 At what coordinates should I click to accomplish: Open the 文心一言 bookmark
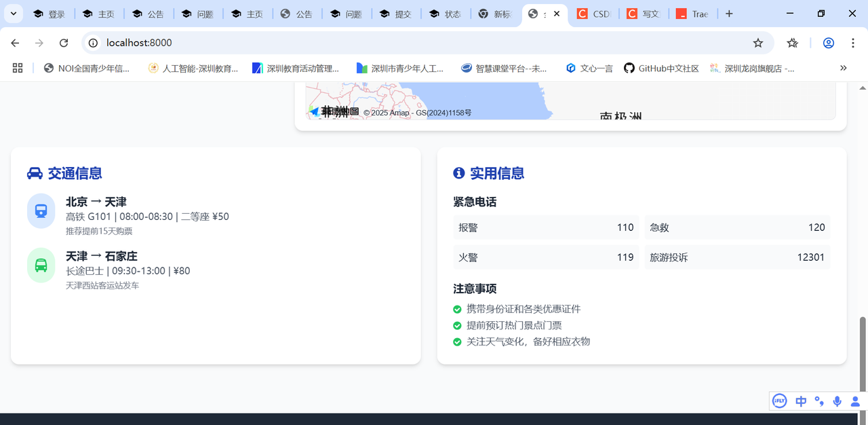click(589, 68)
